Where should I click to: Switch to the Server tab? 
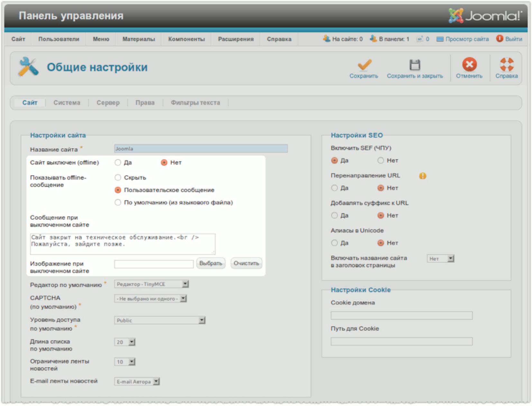[108, 103]
